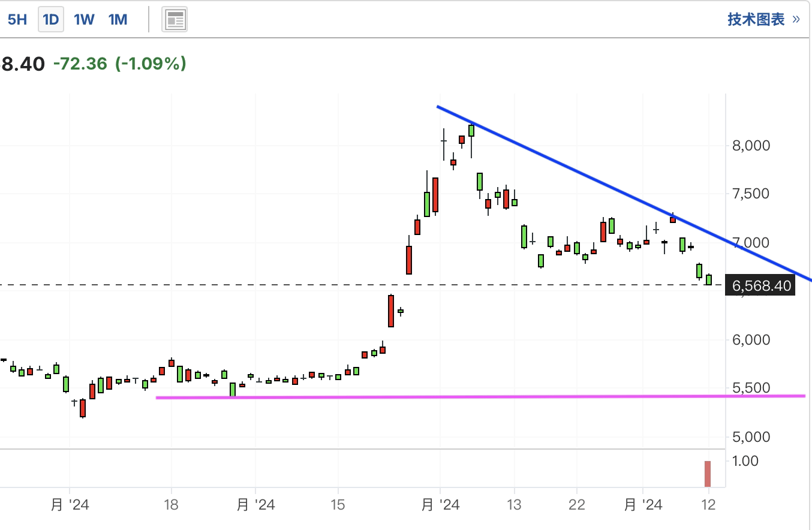Open the chart layout icon

coord(175,20)
